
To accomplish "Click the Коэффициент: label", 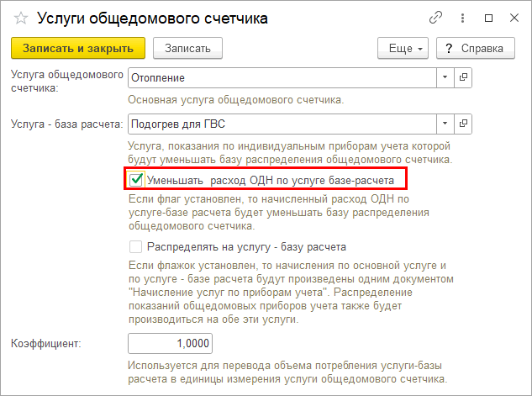I will [46, 343].
